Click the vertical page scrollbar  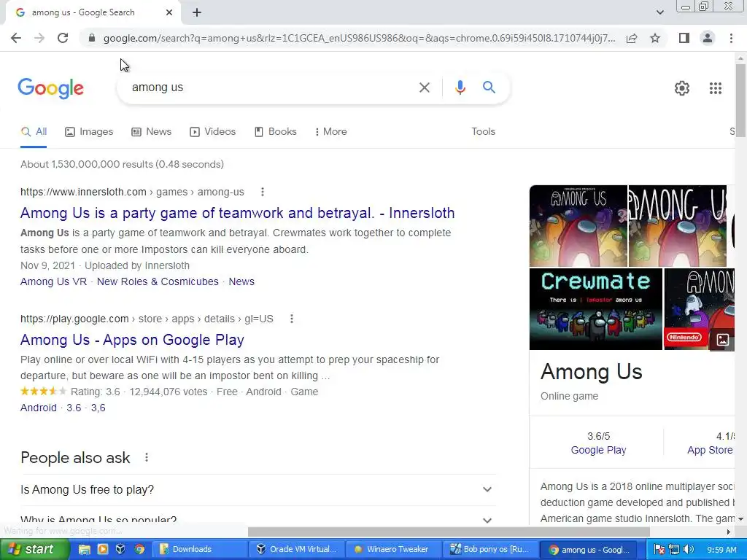pyautogui.click(x=740, y=100)
